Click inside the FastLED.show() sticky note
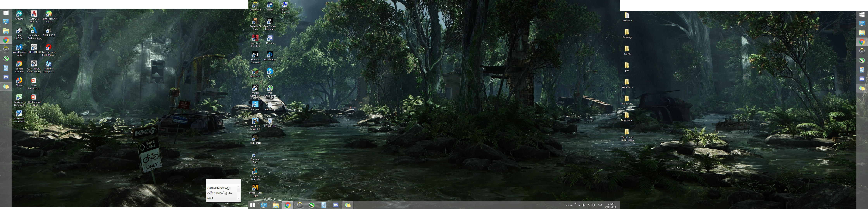 point(222,193)
